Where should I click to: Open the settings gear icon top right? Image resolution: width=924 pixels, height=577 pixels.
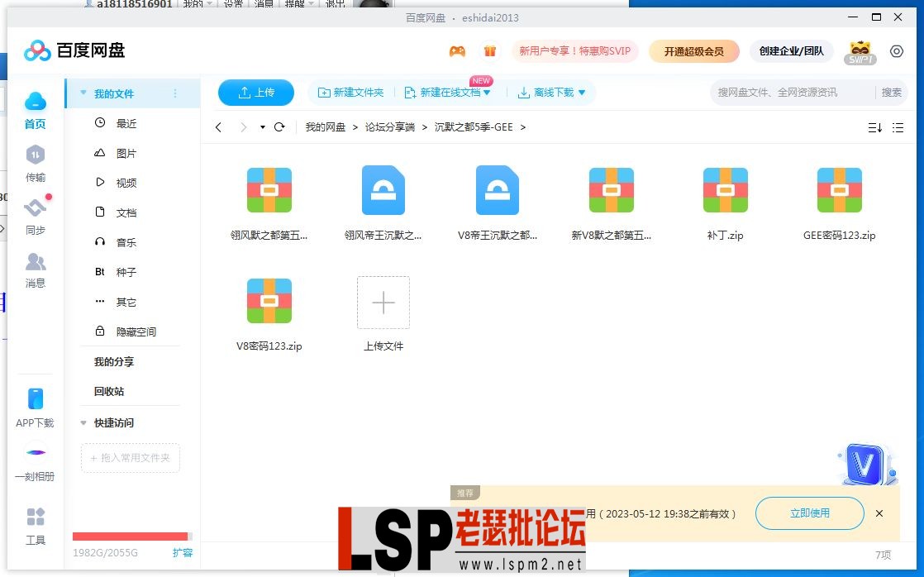(897, 51)
